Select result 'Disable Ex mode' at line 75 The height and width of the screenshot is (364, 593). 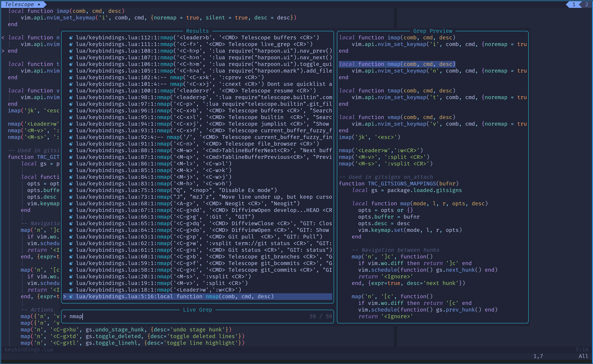coord(198,190)
